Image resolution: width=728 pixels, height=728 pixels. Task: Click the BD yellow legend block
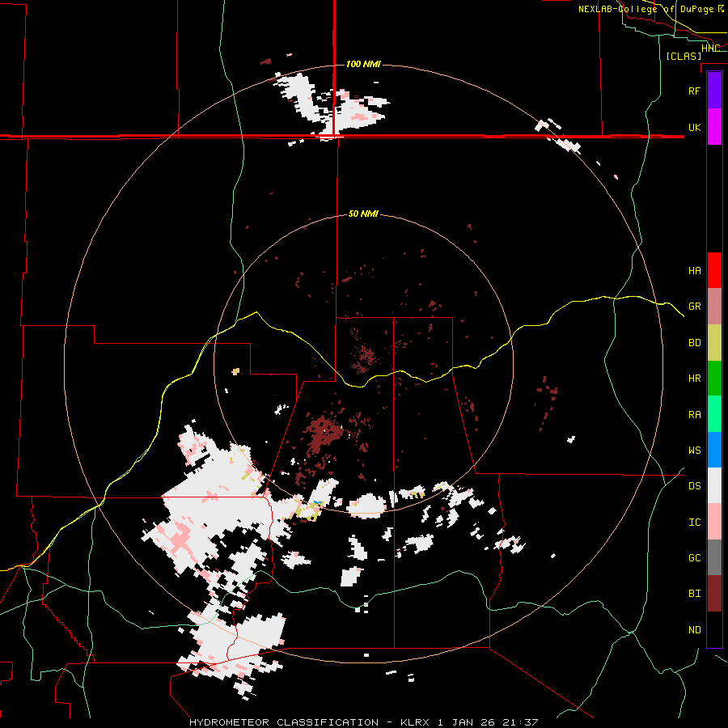(x=714, y=342)
